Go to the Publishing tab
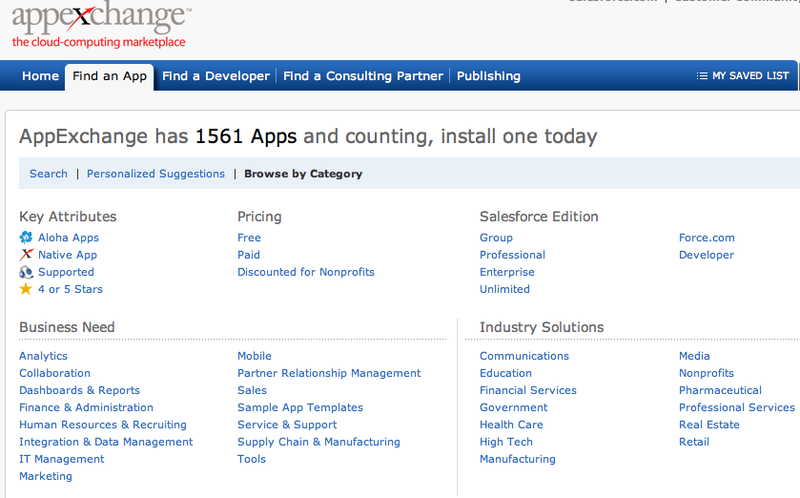This screenshot has height=498, width=800. click(x=488, y=76)
